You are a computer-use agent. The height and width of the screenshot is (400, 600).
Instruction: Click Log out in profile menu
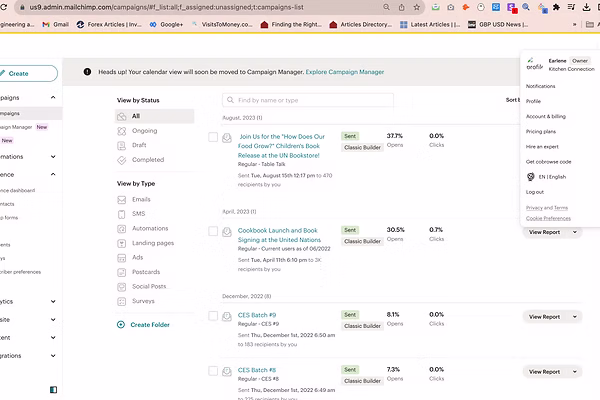tap(535, 192)
